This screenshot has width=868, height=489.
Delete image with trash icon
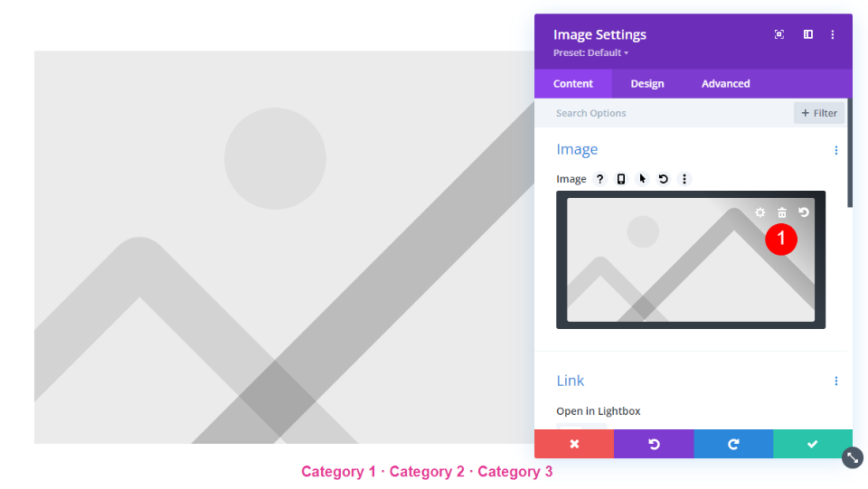point(781,212)
